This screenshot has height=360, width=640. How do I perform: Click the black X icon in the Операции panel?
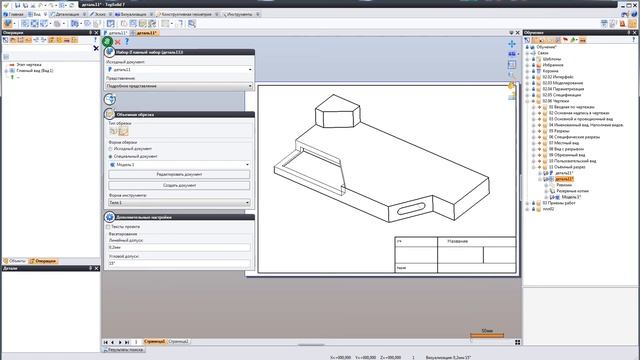(x=96, y=48)
